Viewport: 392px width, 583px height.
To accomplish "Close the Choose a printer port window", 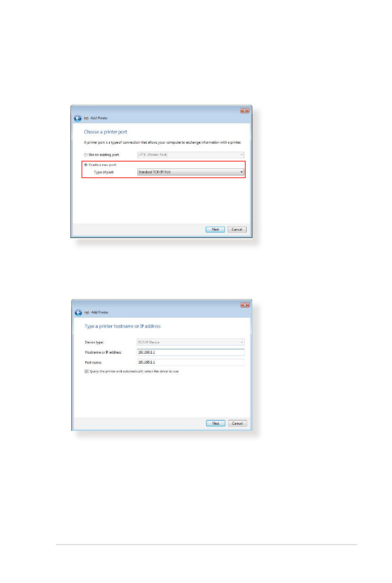I will coord(244,110).
